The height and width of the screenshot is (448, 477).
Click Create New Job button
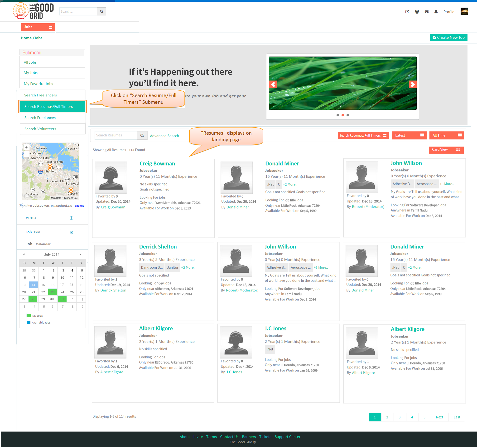tap(448, 38)
